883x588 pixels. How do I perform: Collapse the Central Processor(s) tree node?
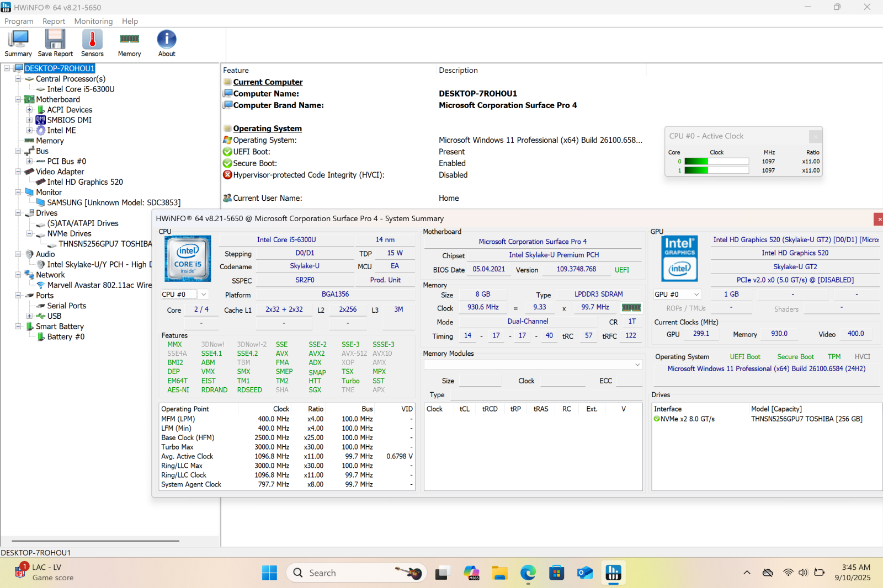(18, 79)
